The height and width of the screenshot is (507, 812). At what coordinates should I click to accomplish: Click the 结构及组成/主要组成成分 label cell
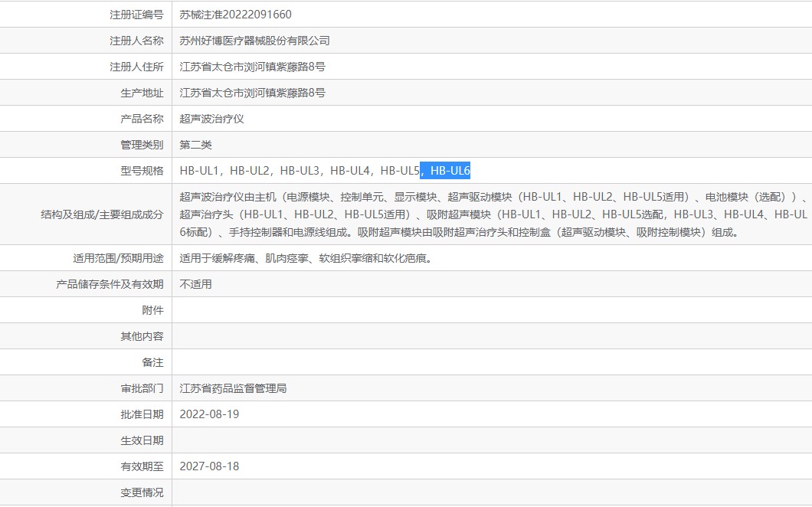(x=102, y=214)
